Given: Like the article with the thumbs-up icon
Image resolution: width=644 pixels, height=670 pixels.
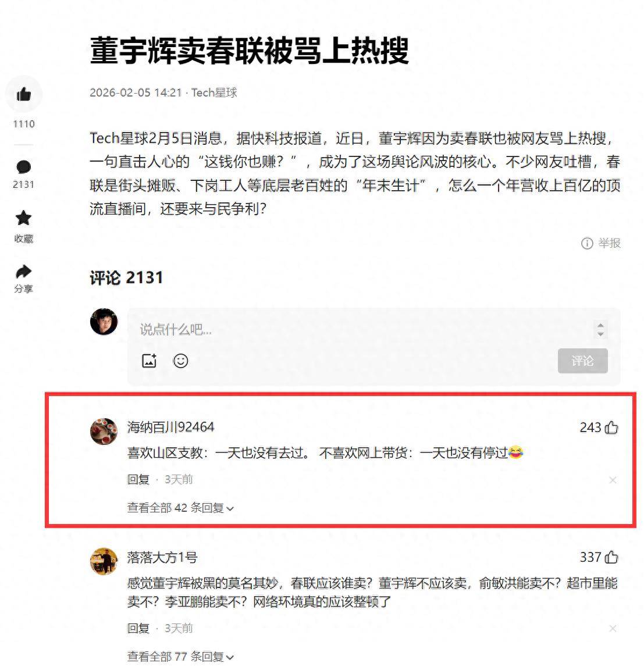Looking at the screenshot, I should (23, 94).
